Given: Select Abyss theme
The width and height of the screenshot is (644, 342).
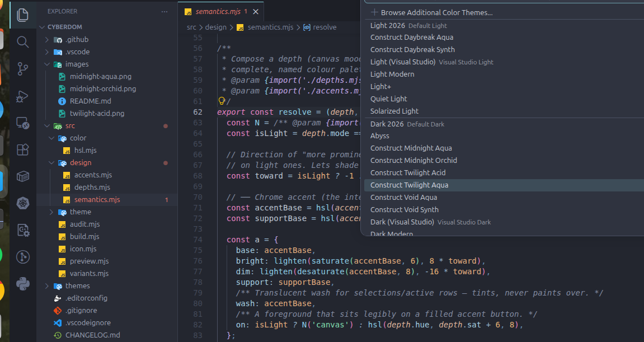Looking at the screenshot, I should (504, 136).
